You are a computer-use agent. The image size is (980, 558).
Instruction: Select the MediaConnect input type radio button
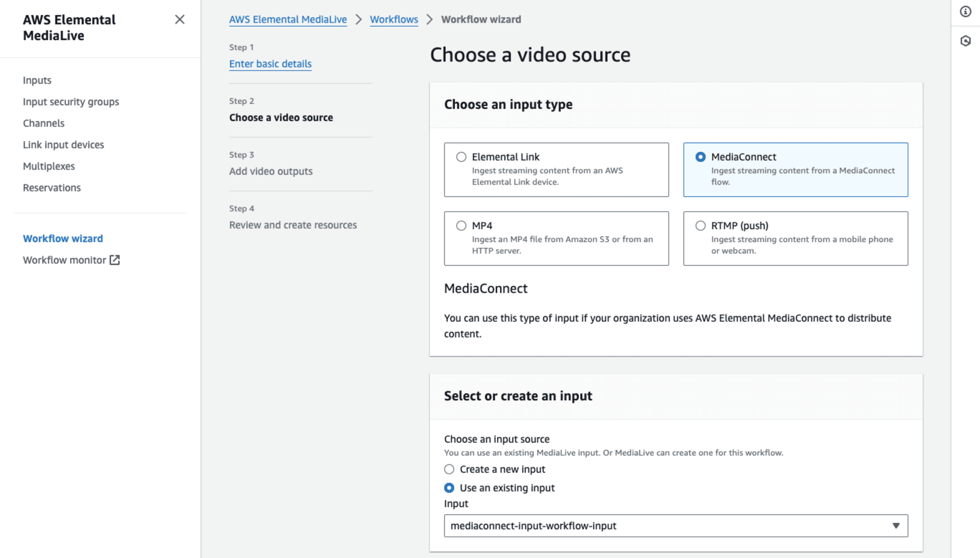701,156
